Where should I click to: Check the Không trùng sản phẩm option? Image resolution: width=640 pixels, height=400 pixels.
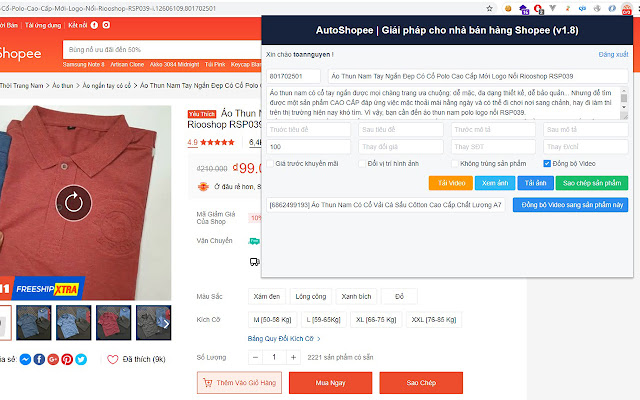pos(455,164)
